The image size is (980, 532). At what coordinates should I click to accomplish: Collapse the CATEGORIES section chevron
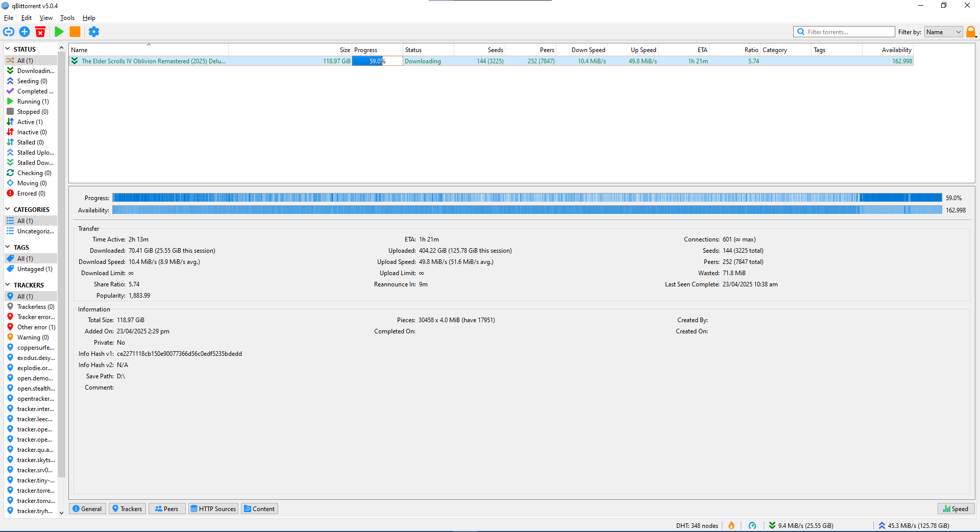[8, 209]
